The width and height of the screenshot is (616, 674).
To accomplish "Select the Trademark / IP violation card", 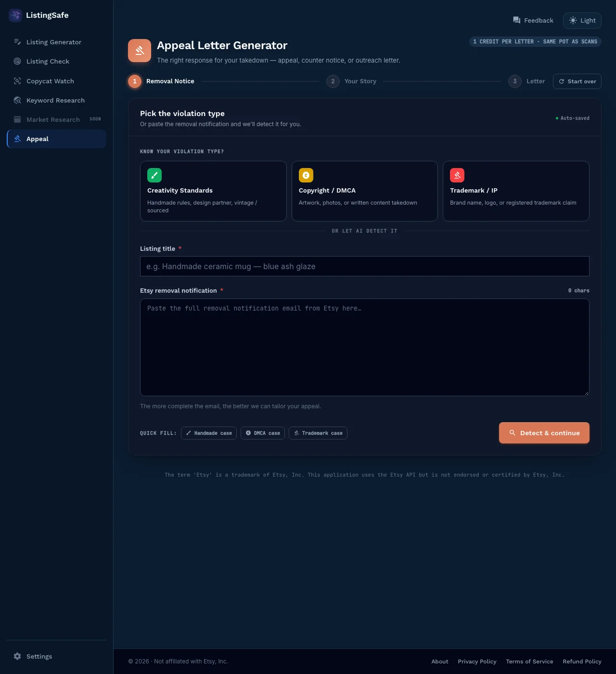I will (x=516, y=191).
